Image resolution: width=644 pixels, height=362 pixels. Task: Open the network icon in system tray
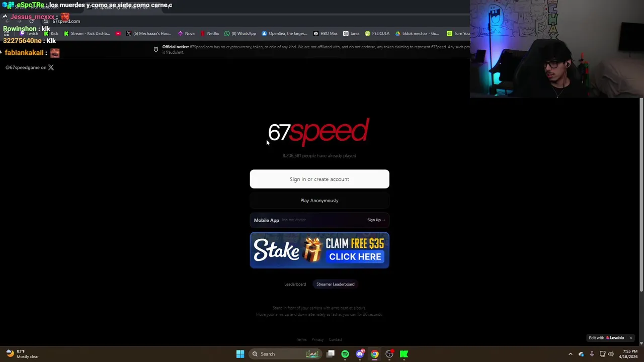tap(602, 354)
